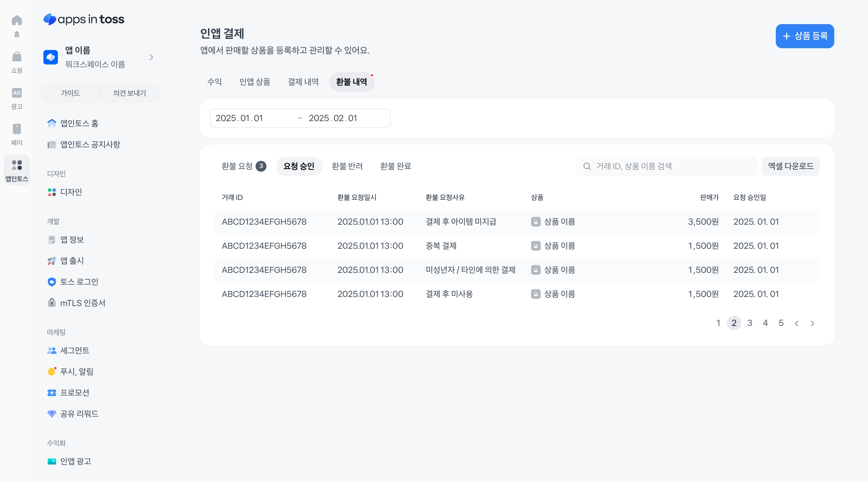The image size is (868, 482).
Task: Open 토스 로그인 shield item
Action: coord(79,282)
